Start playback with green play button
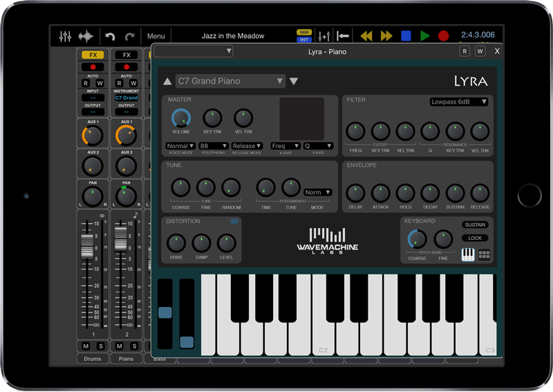Viewport: 553px width, 392px height. (x=425, y=36)
